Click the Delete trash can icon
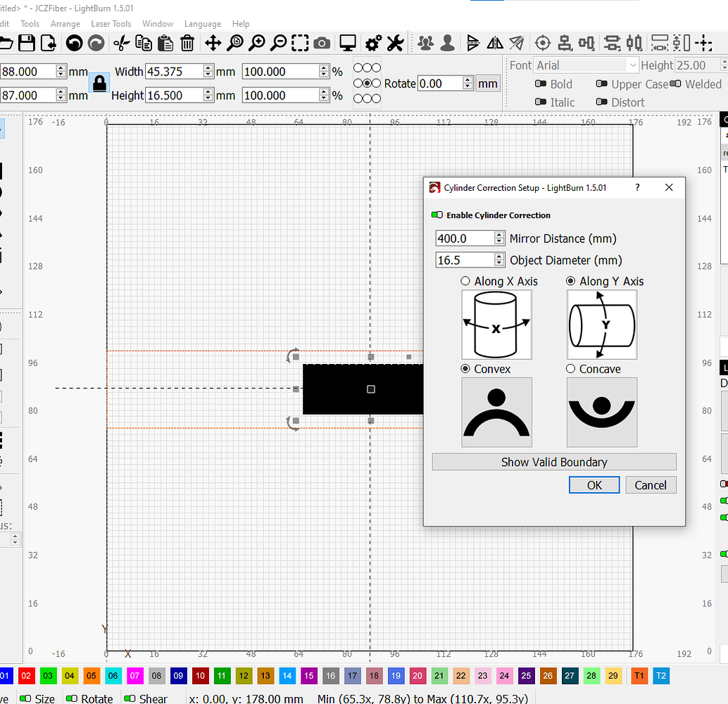 [x=187, y=43]
